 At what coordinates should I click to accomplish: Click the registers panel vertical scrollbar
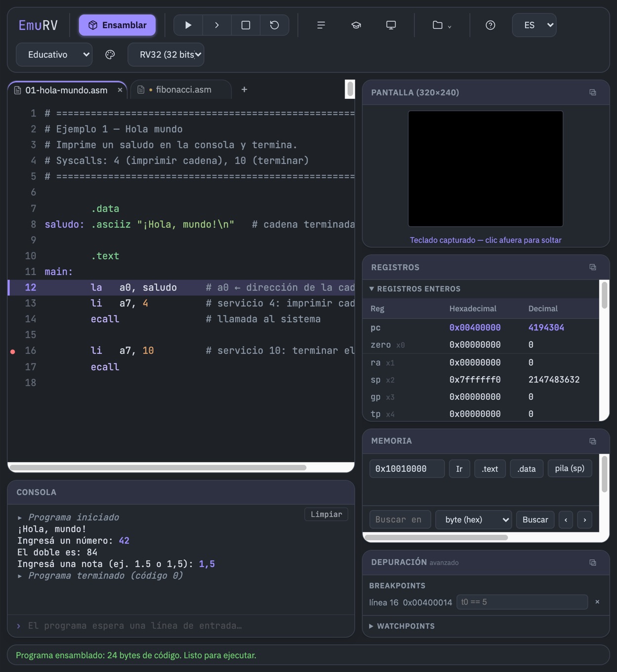(604, 295)
